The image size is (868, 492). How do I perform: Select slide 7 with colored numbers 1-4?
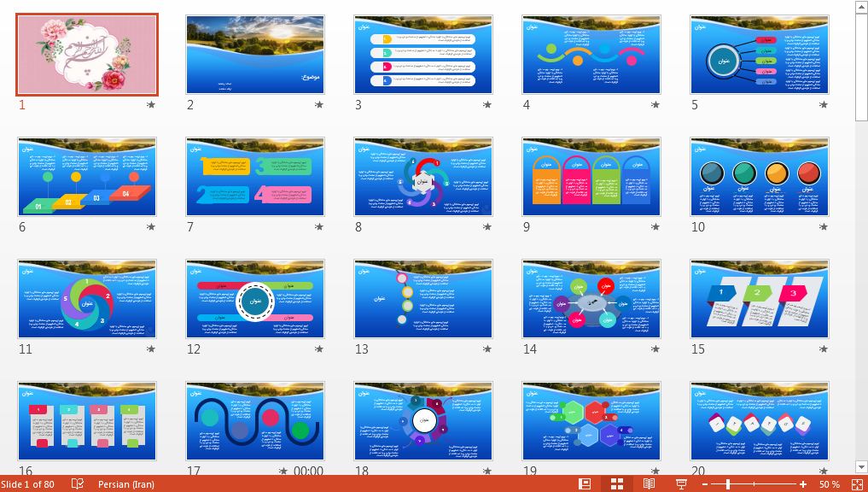pos(255,177)
